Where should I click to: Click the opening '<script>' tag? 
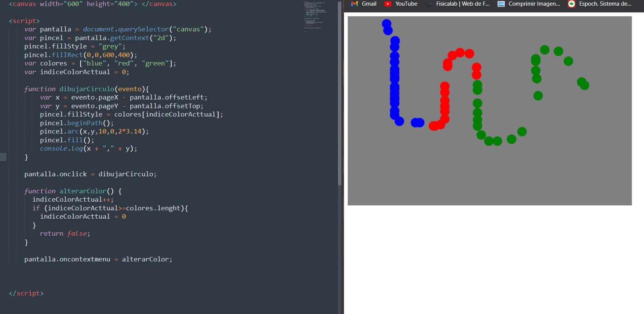coord(24,21)
